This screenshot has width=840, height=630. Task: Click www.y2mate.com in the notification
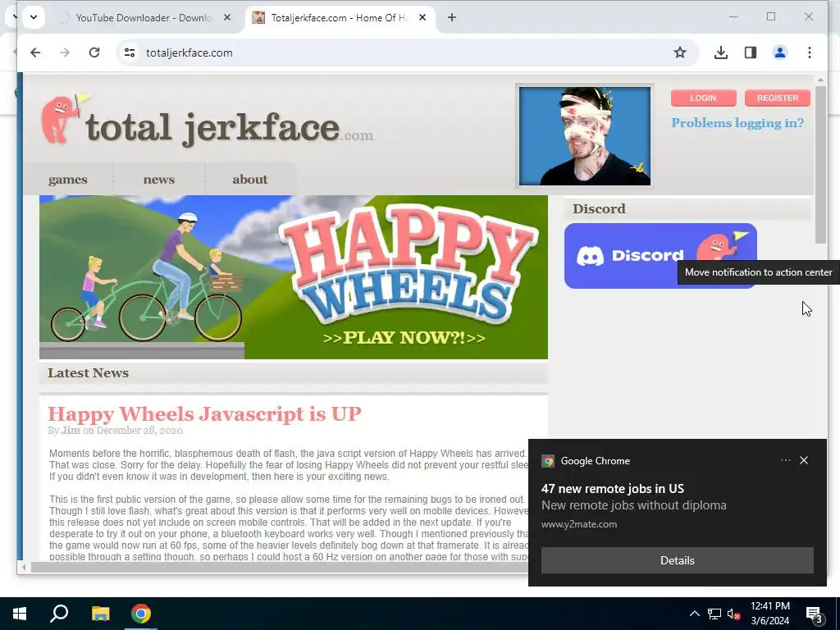pos(579,524)
